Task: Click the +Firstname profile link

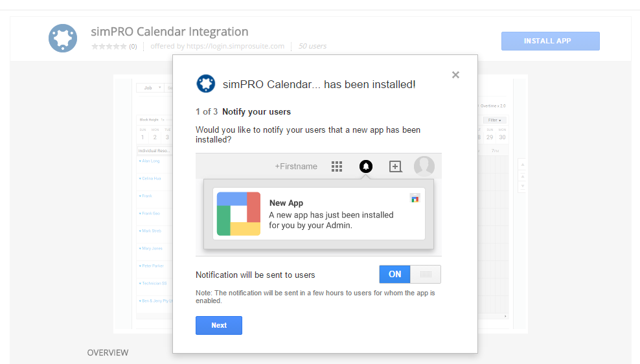Action: pos(296,166)
